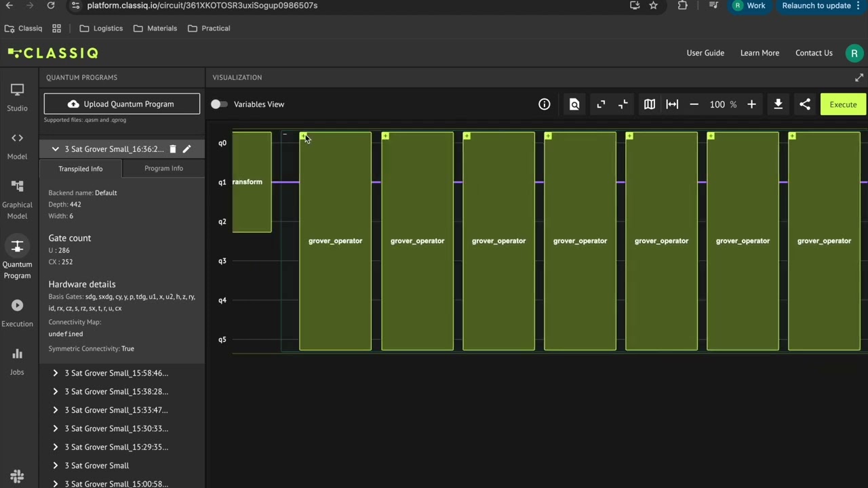
Task: Click the U : 286 gate count
Action: (59, 250)
